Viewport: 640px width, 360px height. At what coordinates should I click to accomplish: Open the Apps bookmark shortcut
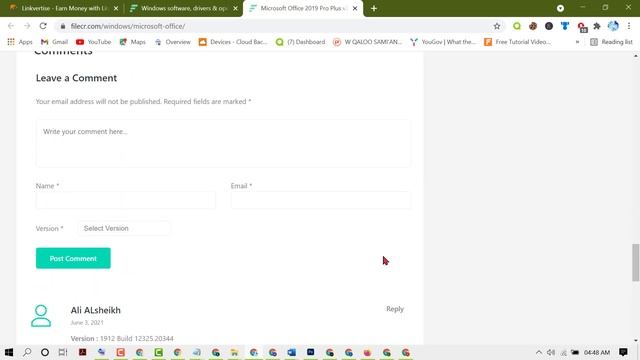click(20, 42)
